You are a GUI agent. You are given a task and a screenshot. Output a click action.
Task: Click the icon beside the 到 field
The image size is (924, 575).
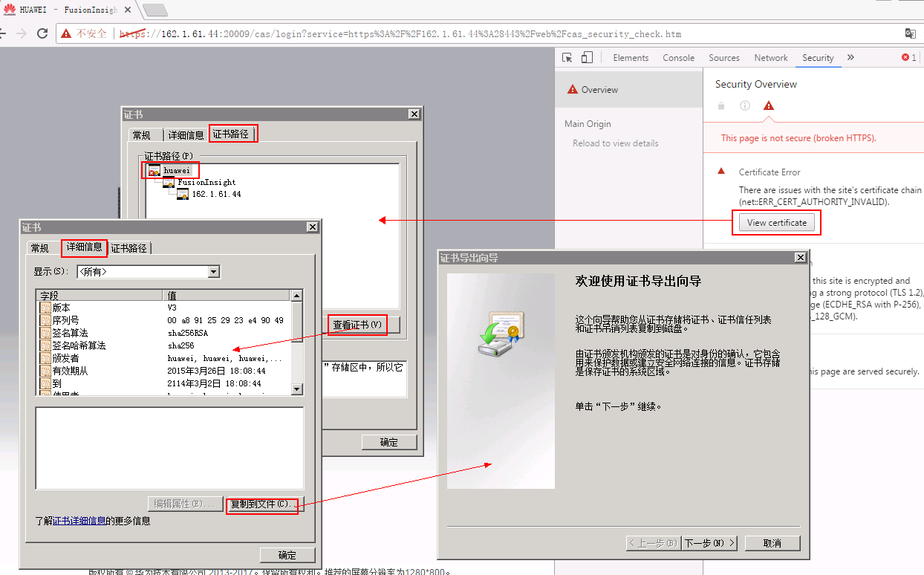[45, 383]
